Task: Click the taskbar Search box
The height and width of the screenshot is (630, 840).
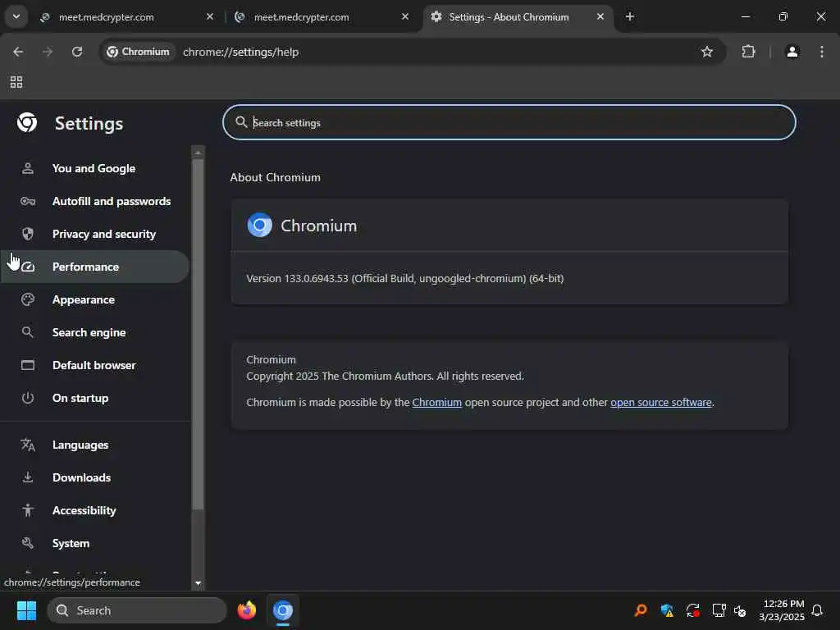Action: click(137, 610)
